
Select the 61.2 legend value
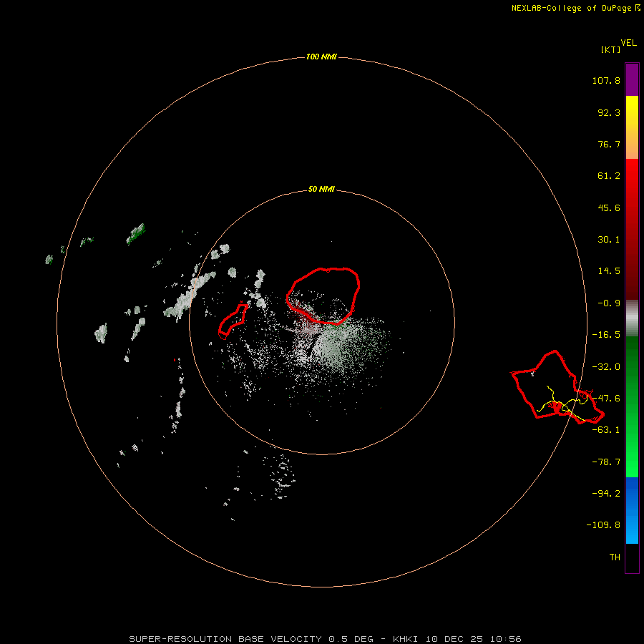point(609,176)
